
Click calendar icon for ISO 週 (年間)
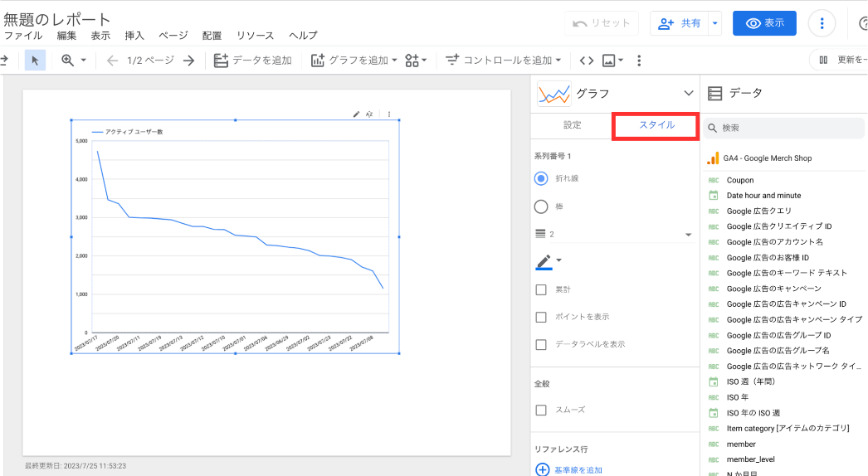[714, 381]
